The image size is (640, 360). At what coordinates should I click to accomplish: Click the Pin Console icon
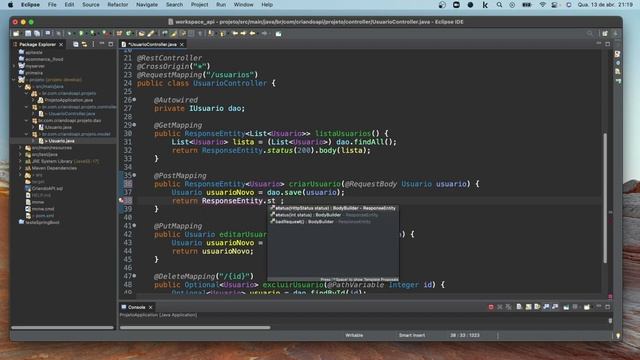point(566,307)
